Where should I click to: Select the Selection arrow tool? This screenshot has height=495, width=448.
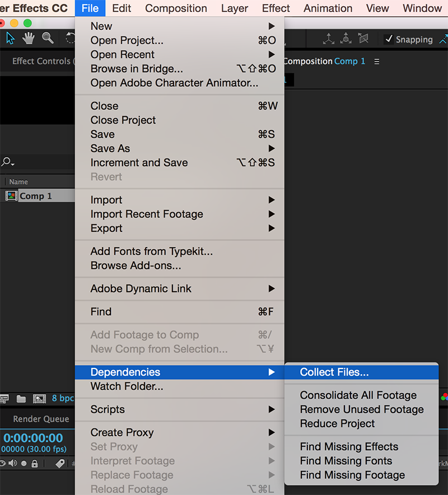11,39
